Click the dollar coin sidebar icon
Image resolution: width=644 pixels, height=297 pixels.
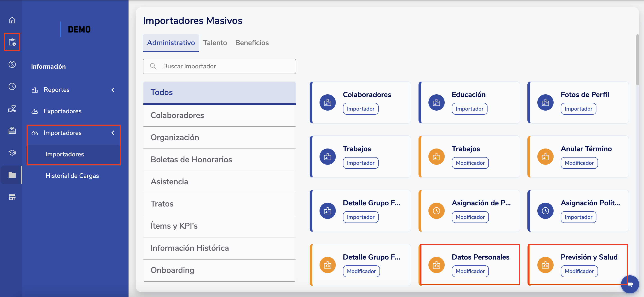click(12, 64)
